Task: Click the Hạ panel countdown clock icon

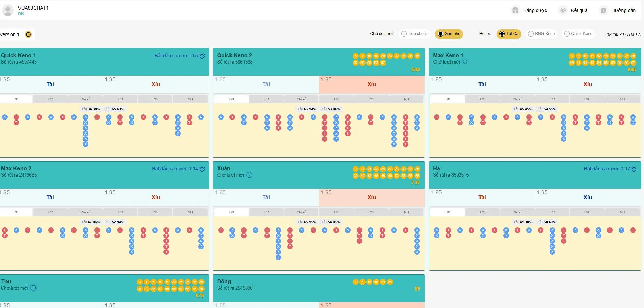Action: tap(634, 169)
